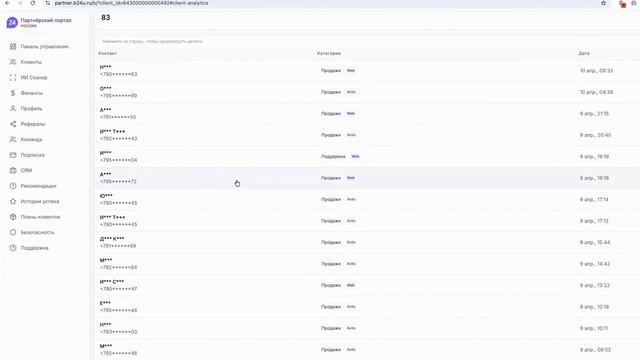Click the Контакт column header
640x360 pixels.
point(107,53)
